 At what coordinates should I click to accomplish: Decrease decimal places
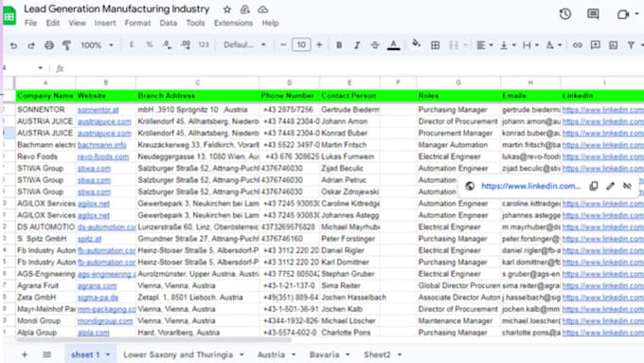[168, 45]
